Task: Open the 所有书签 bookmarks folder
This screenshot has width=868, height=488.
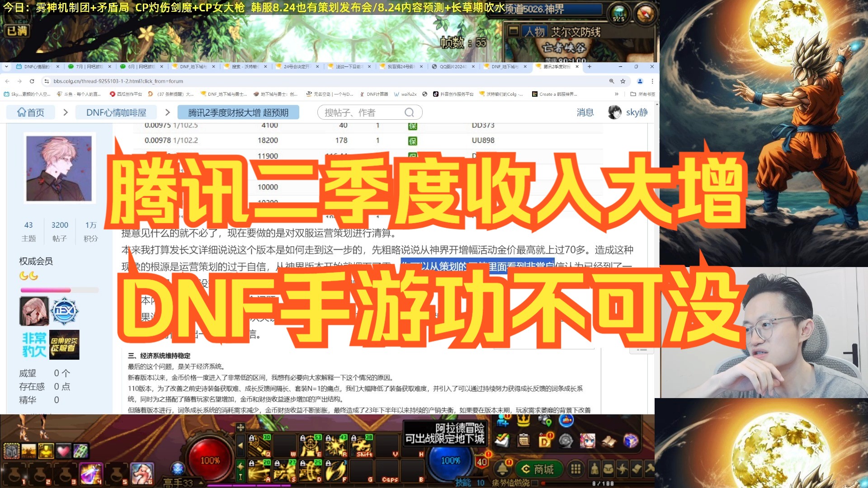Action: click(642, 94)
